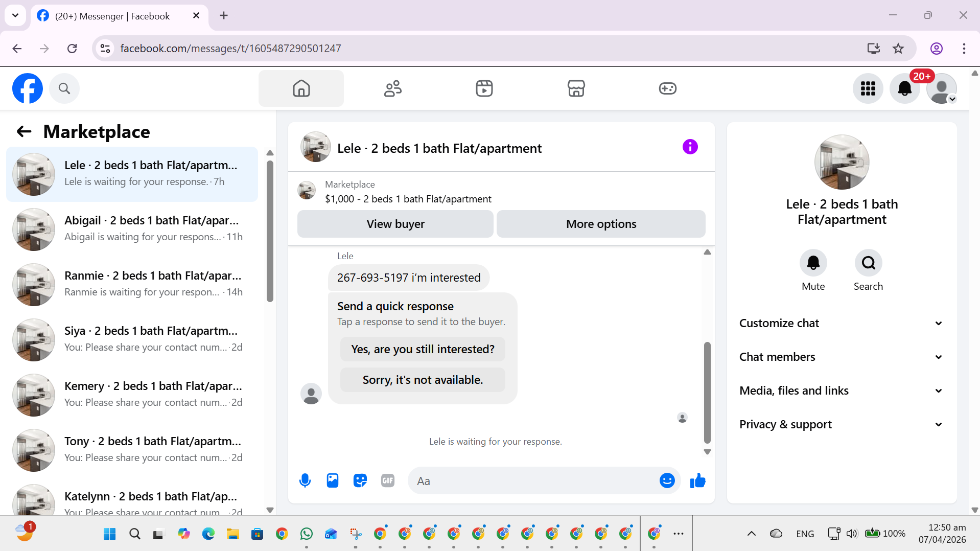Screen dimensions: 980x551
Task: Click the chat list scrollbar down arrow
Action: [270, 510]
